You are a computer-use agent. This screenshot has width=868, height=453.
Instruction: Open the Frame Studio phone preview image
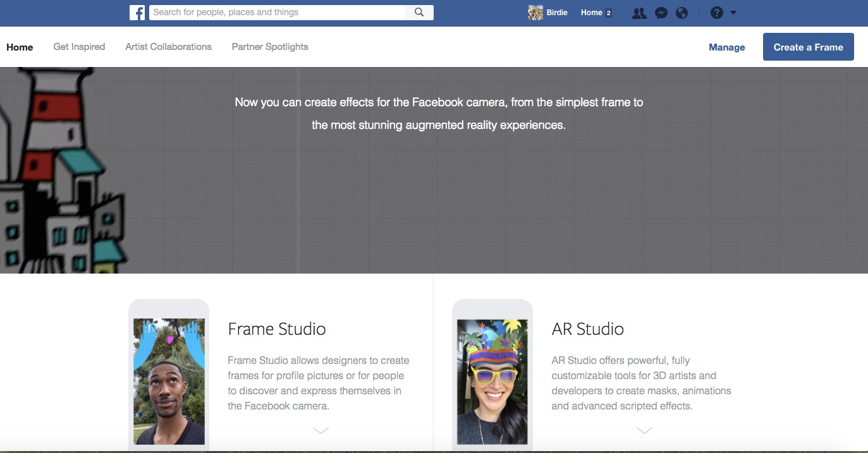[x=169, y=382]
